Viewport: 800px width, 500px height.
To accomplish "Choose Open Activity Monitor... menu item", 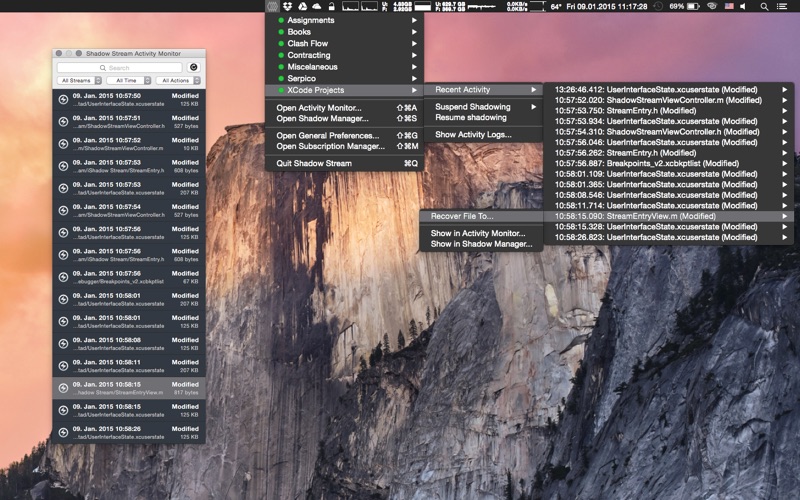I will (x=344, y=108).
